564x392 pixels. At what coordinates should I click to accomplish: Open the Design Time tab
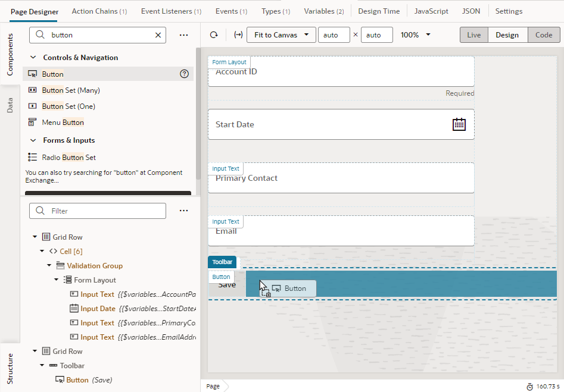pos(379,11)
